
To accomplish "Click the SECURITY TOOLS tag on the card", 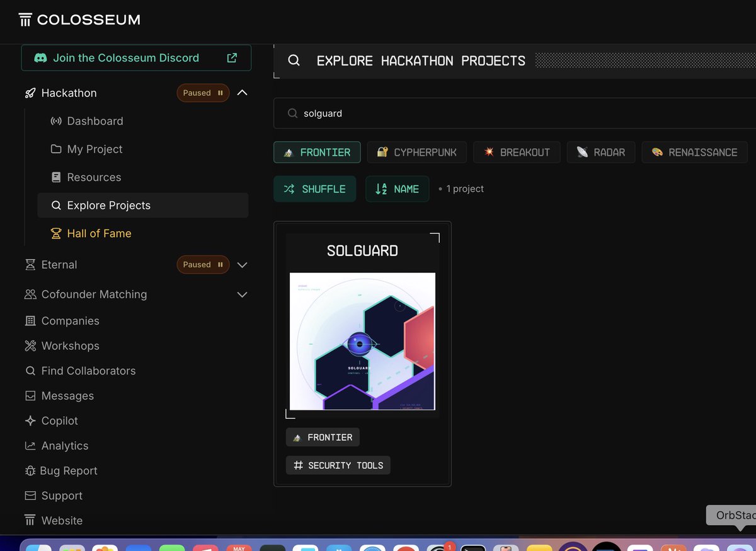I will pos(338,465).
